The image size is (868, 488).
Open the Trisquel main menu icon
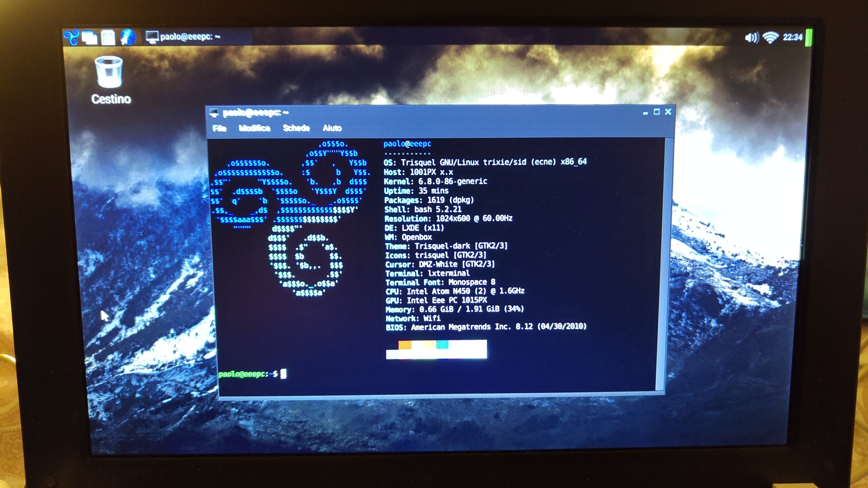click(71, 37)
